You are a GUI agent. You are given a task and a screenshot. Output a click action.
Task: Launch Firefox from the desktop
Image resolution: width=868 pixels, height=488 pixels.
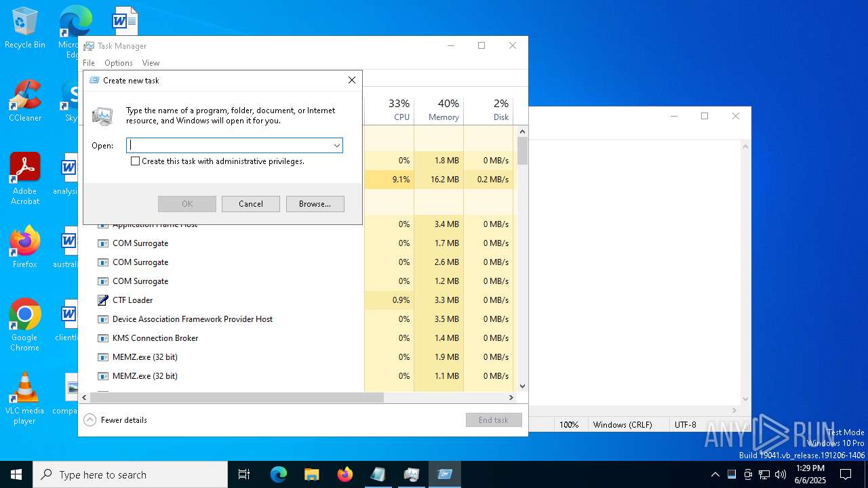(x=25, y=247)
